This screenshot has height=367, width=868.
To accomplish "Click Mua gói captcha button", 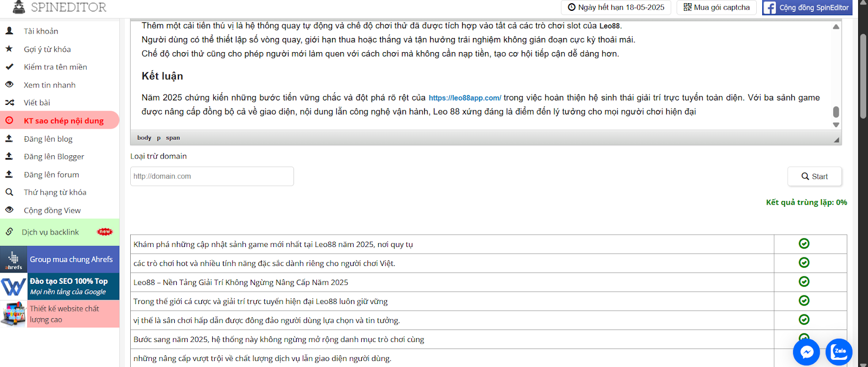I will [716, 8].
